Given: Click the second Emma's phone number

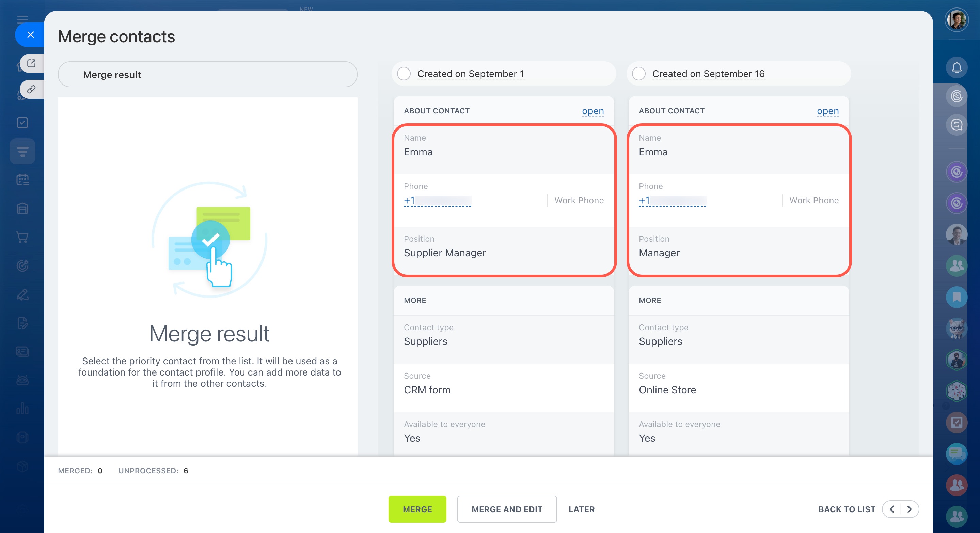Looking at the screenshot, I should 672,200.
